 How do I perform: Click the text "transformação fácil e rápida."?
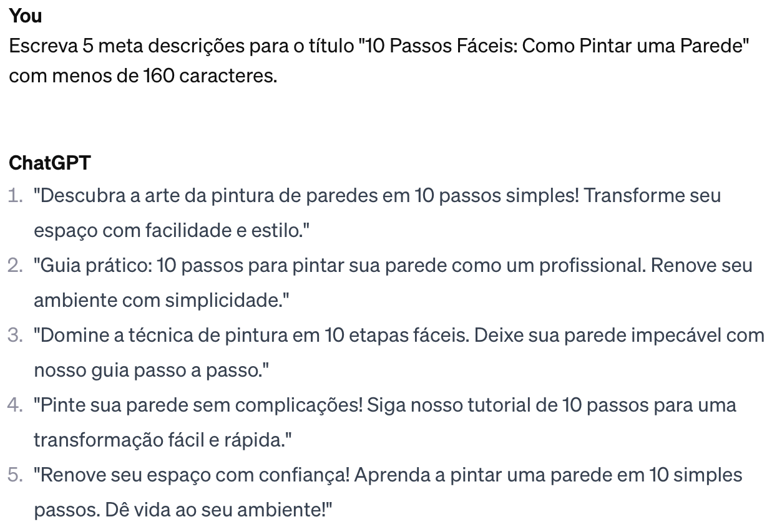[162, 440]
